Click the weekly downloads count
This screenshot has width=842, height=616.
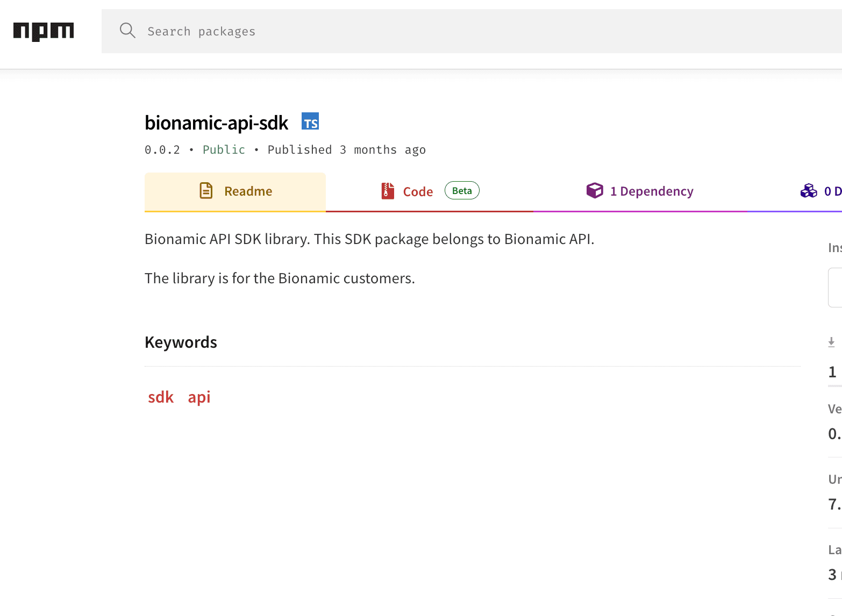pos(833,372)
